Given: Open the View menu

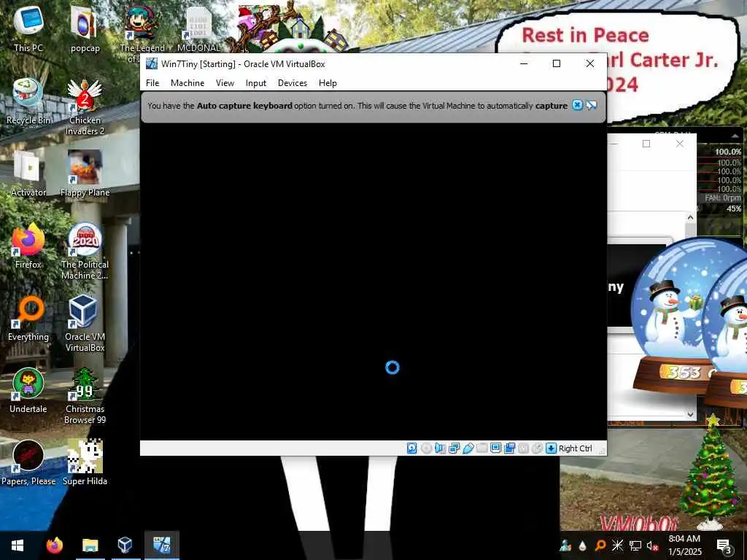Looking at the screenshot, I should tap(225, 83).
